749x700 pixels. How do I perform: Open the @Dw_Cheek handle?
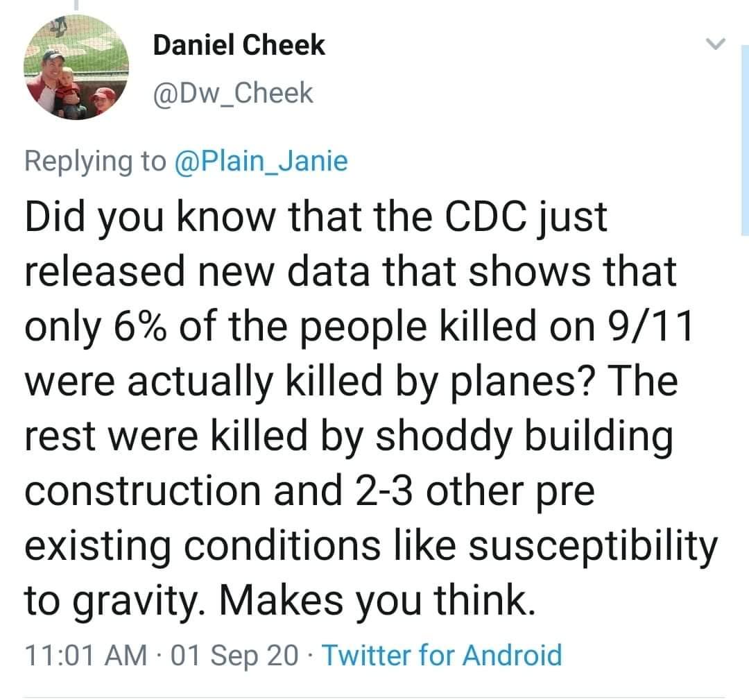tap(233, 93)
